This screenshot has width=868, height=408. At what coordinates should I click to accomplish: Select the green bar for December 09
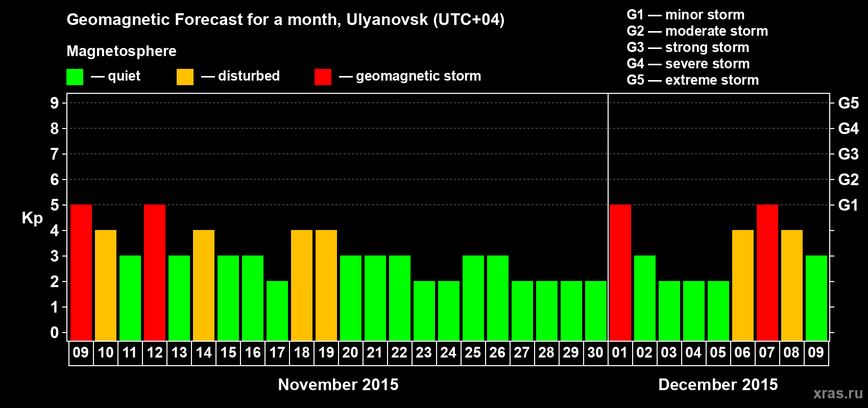(816, 298)
